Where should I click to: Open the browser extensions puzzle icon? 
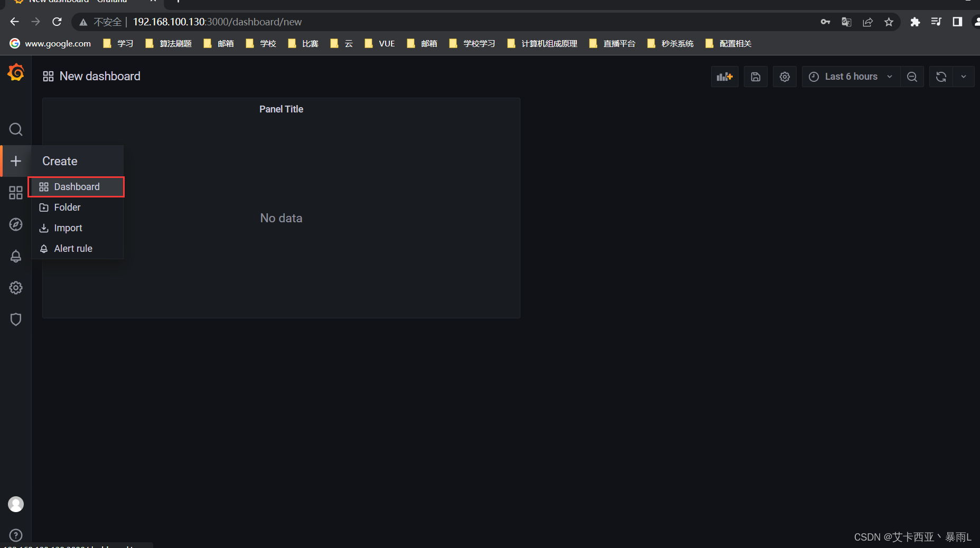point(915,22)
